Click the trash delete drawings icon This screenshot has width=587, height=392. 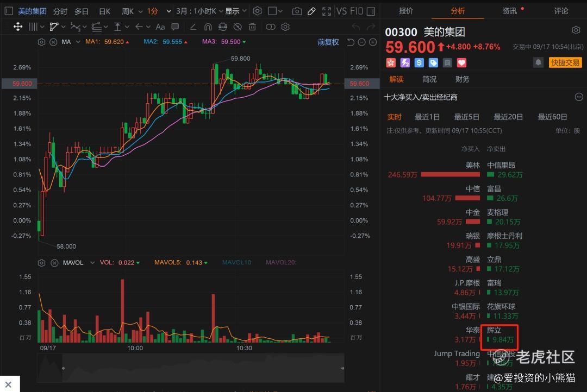tap(252, 27)
